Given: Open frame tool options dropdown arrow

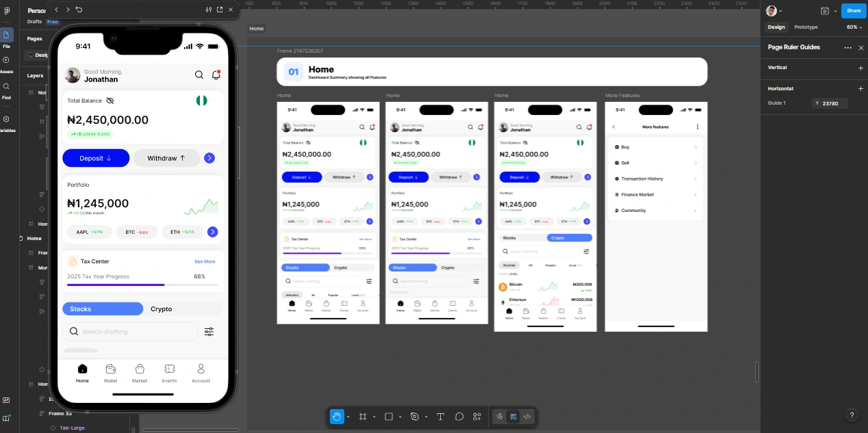Looking at the screenshot, I should pyautogui.click(x=374, y=417).
